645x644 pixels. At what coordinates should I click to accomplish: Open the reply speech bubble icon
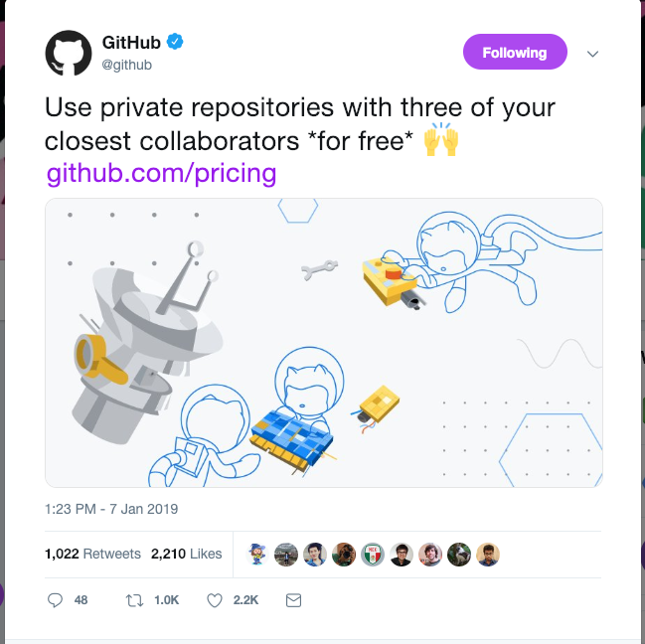click(55, 600)
